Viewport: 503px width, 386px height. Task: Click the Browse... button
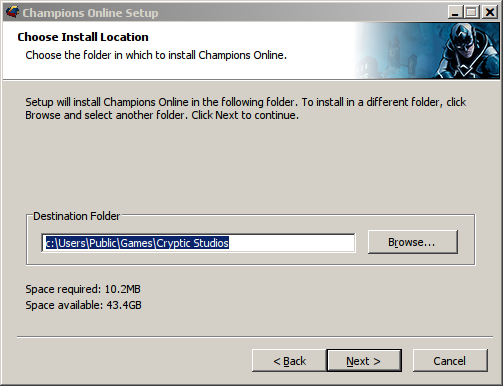413,242
